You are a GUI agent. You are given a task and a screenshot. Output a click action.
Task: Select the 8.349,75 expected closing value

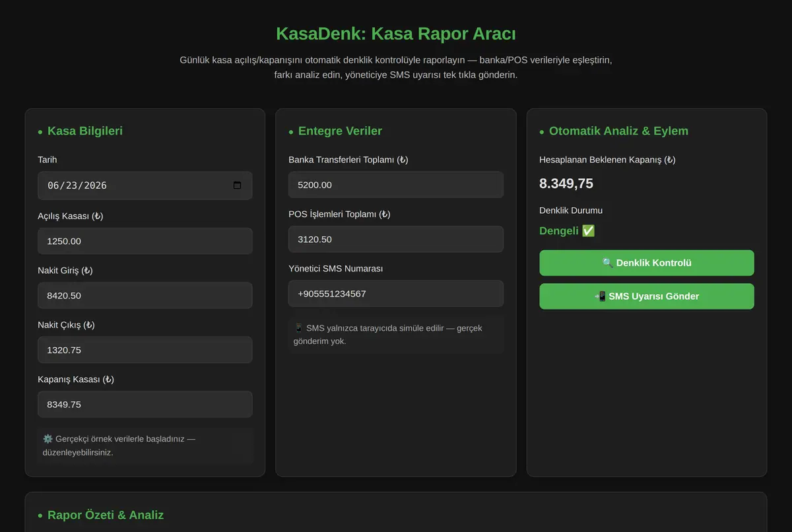566,183
